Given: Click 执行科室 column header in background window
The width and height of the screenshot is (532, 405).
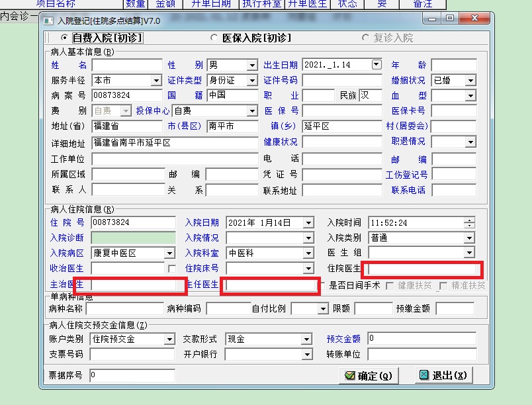Looking at the screenshot, I should 262,4.
